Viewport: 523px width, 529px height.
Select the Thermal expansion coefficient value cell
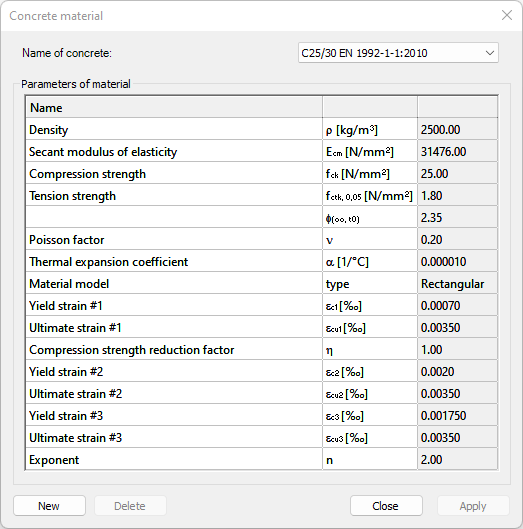click(x=458, y=261)
